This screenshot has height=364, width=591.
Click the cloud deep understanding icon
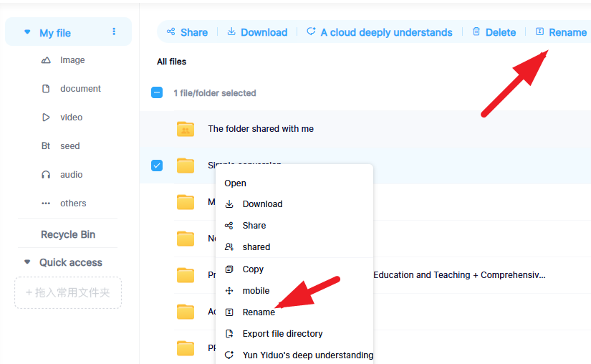(x=311, y=32)
